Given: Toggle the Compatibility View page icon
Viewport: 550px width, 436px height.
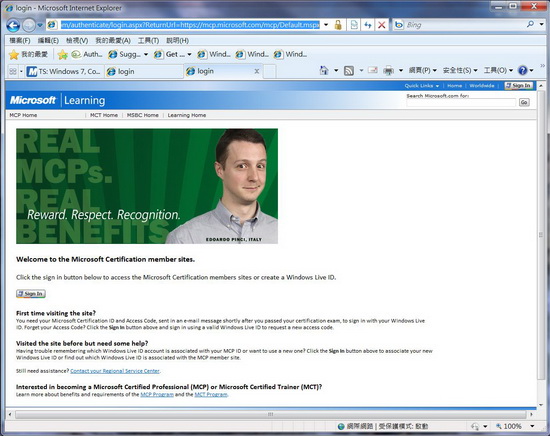Looking at the screenshot, I should pyautogui.click(x=354, y=25).
